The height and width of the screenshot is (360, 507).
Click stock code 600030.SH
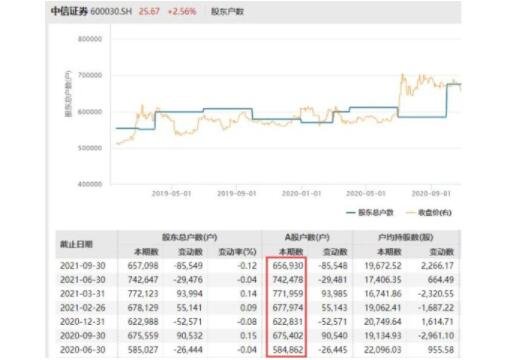pos(111,12)
